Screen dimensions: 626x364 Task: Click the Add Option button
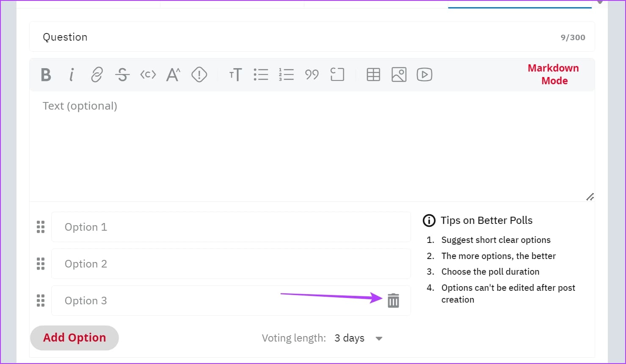tap(74, 338)
